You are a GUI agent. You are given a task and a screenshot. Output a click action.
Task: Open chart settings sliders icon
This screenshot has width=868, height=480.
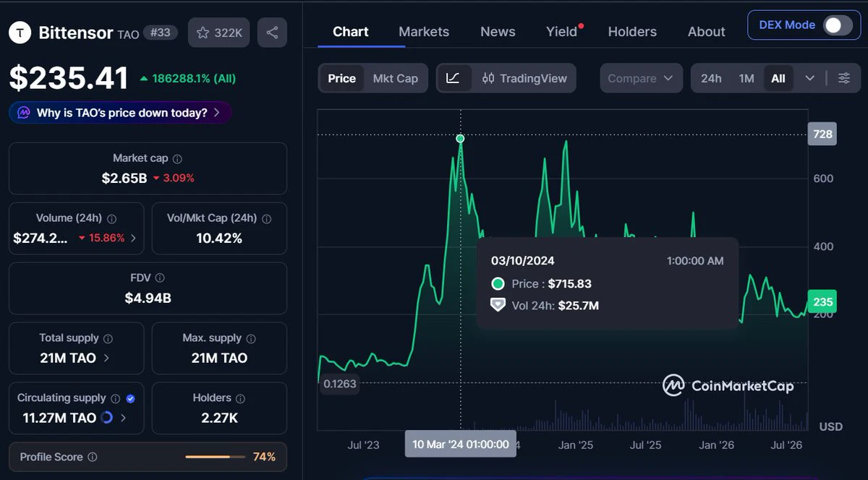844,78
